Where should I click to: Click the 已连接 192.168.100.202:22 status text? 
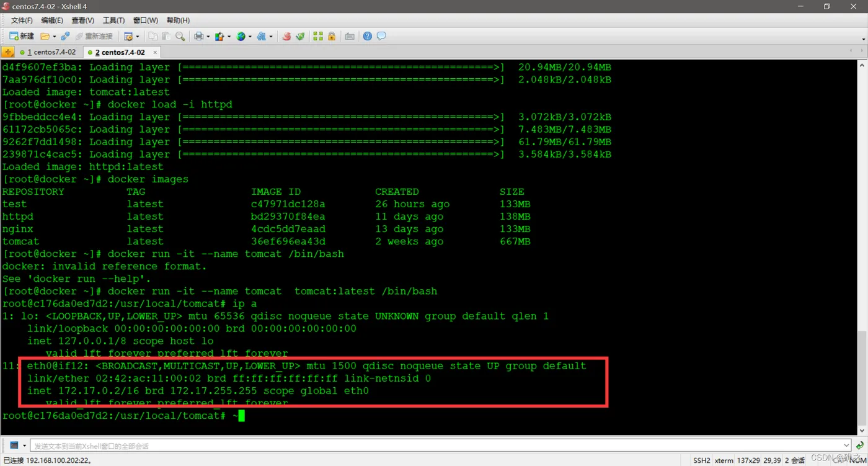47,460
